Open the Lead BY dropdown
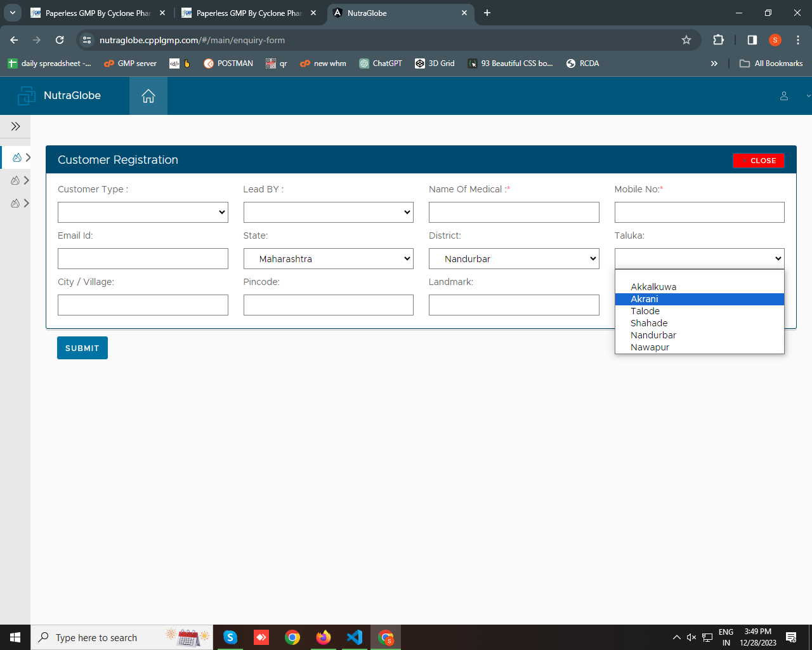The width and height of the screenshot is (812, 650). (328, 213)
